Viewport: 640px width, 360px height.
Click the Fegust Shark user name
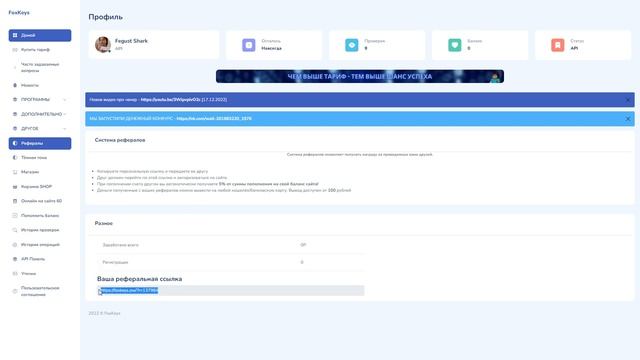pos(131,41)
